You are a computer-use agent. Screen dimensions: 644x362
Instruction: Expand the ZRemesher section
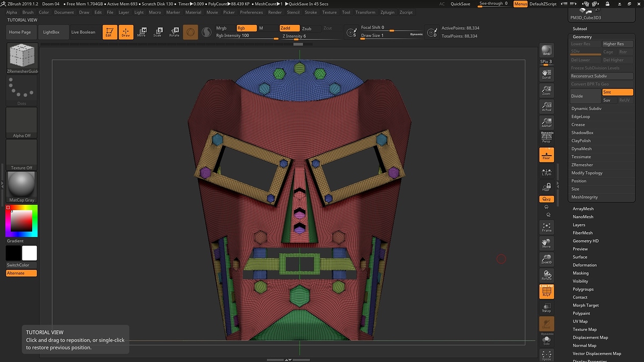(582, 165)
